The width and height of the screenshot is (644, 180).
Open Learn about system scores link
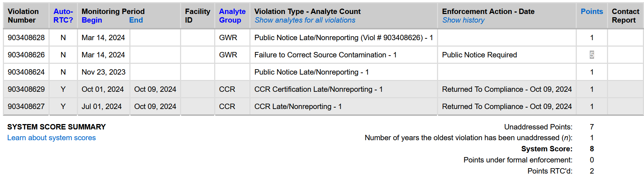[x=51, y=138]
